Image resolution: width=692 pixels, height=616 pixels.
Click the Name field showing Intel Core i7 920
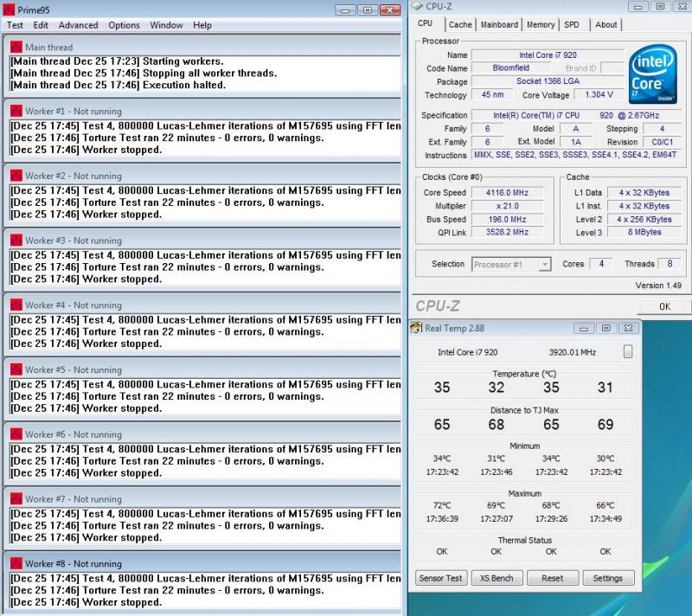click(x=548, y=55)
